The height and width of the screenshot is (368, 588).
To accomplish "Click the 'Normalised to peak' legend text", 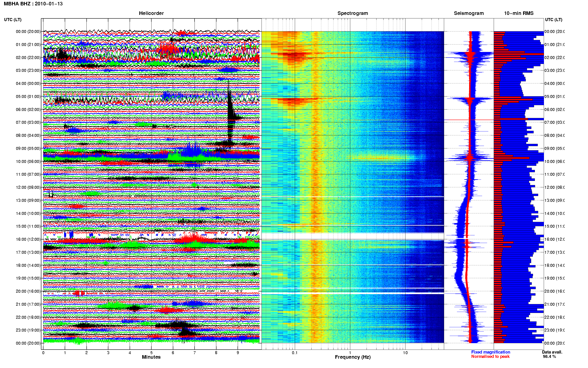I will 490,356.
